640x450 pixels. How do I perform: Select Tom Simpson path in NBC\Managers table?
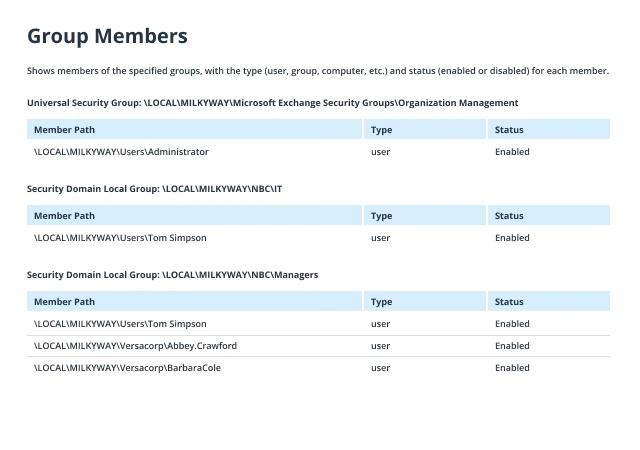[120, 324]
